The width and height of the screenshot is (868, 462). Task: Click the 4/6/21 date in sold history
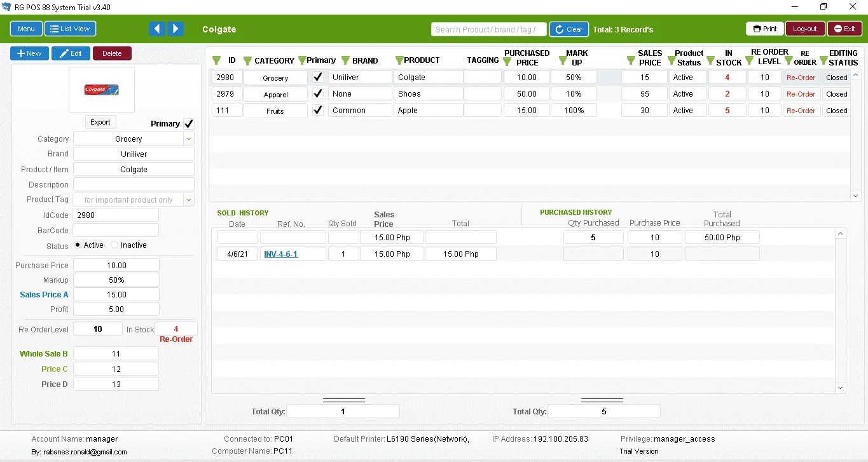(x=237, y=254)
